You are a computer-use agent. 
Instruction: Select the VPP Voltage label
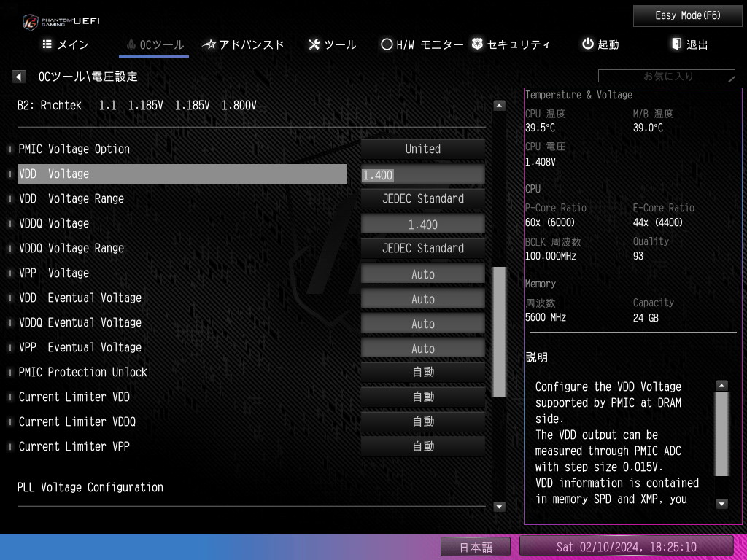pos(54,273)
